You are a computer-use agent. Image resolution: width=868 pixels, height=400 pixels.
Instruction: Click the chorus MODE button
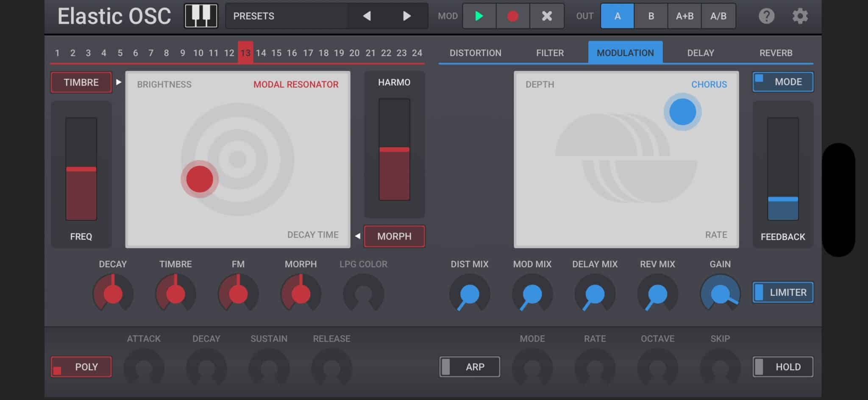[x=782, y=82]
